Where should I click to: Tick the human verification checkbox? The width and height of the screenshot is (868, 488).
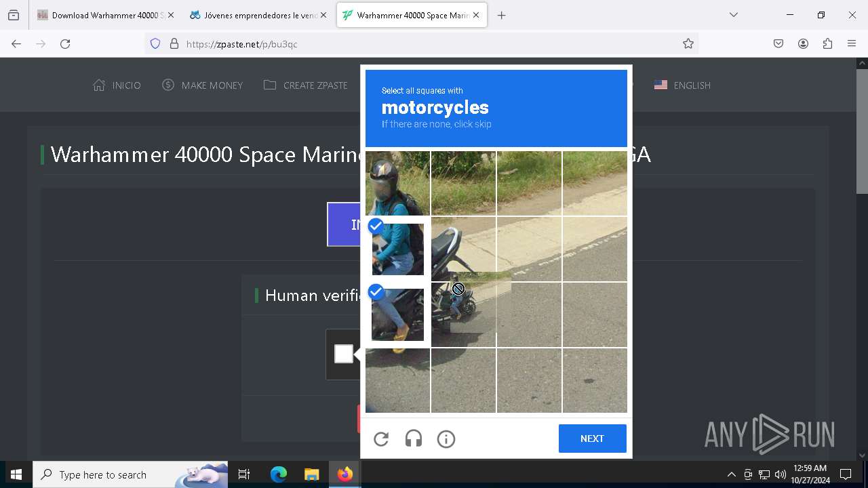[344, 354]
